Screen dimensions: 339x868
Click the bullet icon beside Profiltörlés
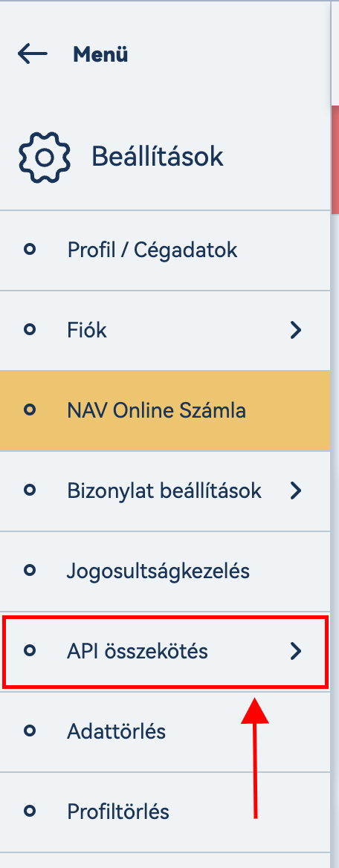[x=30, y=812]
